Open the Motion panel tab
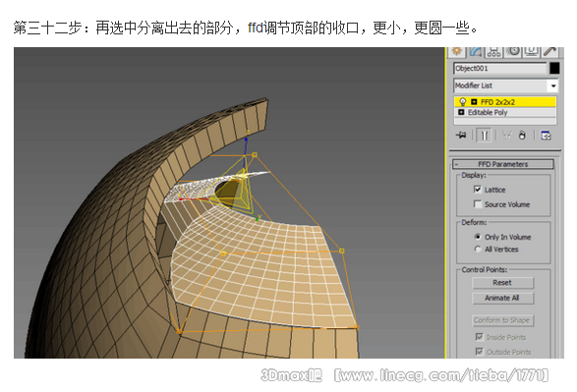577x392 pixels. pos(513,51)
